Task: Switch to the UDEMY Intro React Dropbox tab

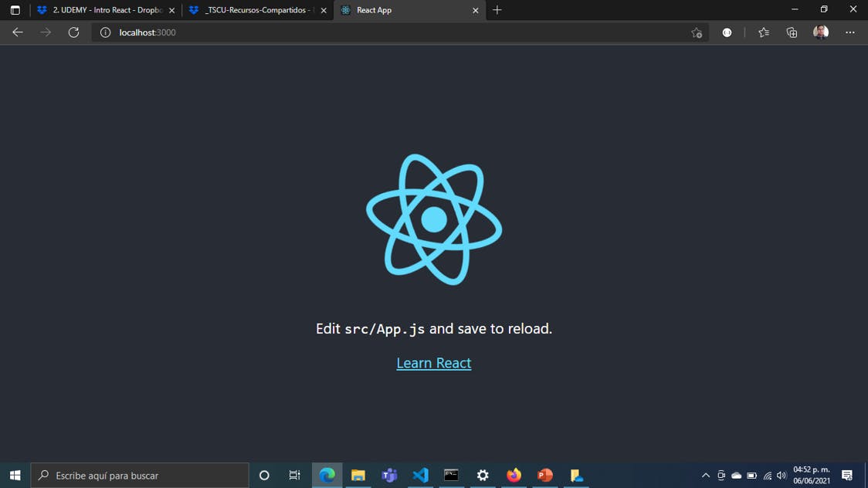Action: (105, 10)
